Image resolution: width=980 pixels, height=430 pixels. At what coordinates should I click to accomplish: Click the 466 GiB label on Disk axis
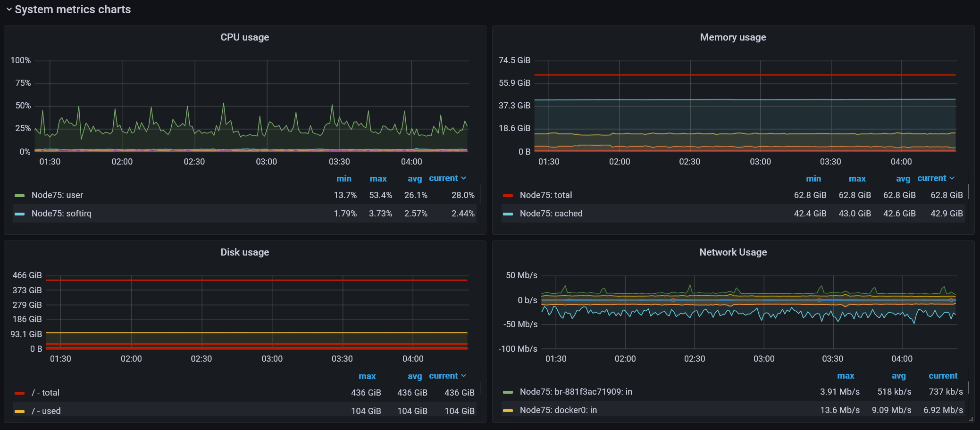27,275
